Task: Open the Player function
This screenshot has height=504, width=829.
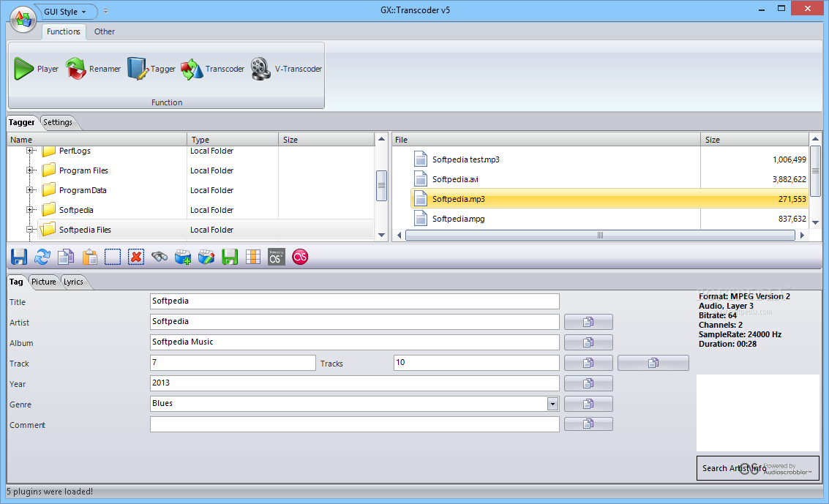Action: (x=36, y=69)
